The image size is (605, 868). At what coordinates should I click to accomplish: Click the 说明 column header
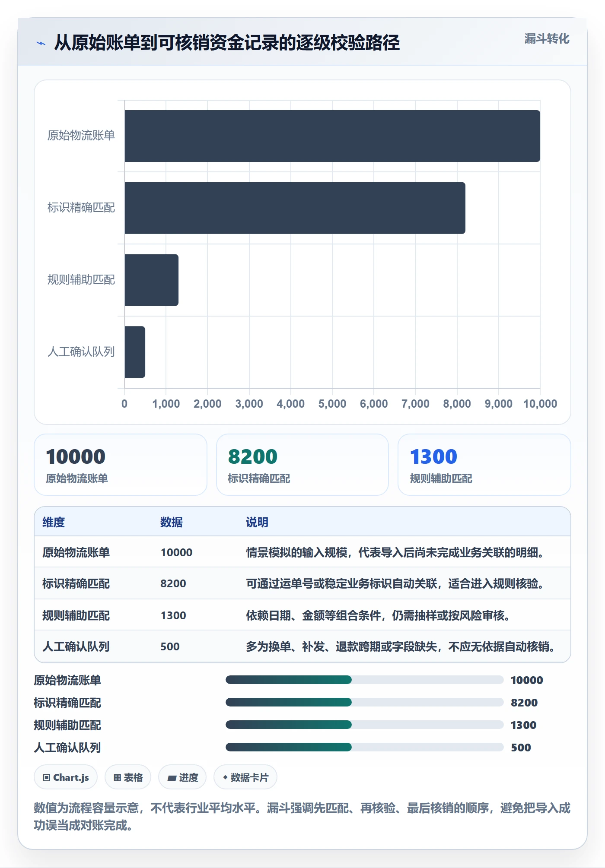coord(257,522)
